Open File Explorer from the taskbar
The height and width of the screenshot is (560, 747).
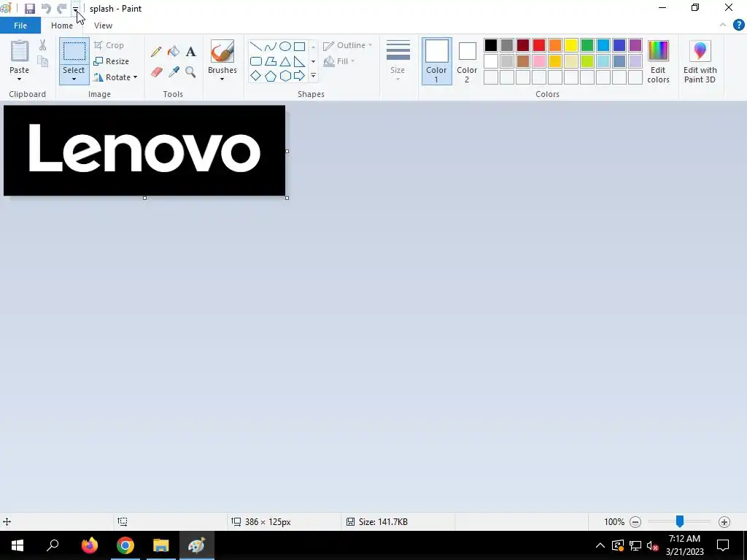coord(161,545)
